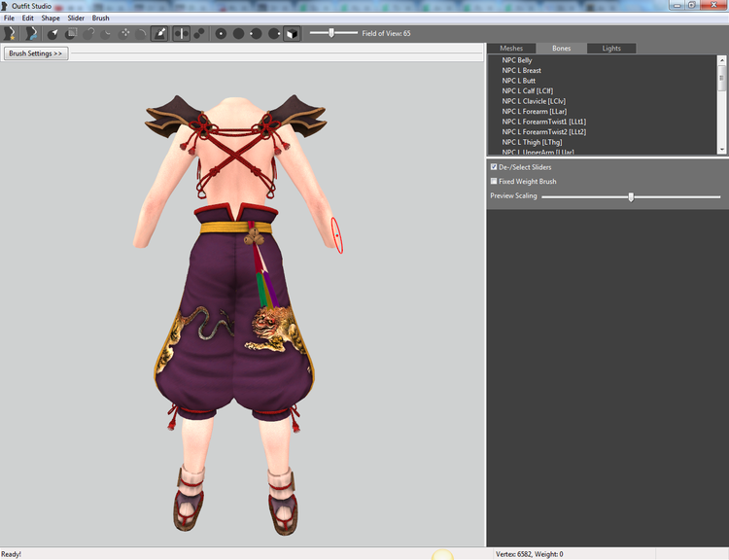Minimize the Outfit Studio window
Image resolution: width=729 pixels, height=560 pixels.
(x=677, y=5)
